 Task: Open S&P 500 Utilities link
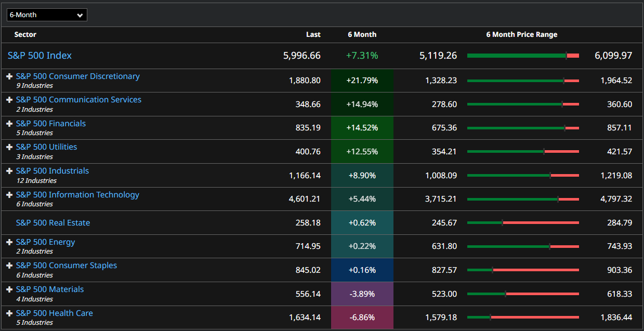[x=46, y=147]
